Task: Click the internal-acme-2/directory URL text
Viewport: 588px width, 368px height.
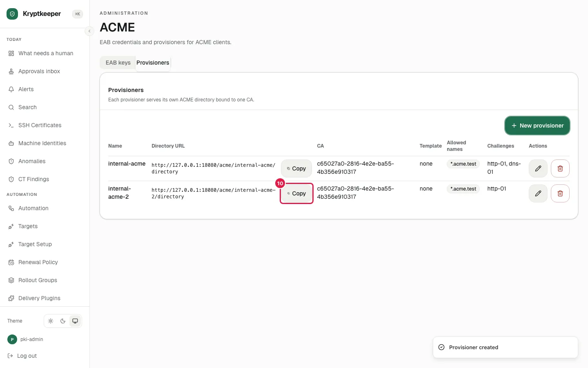Action: point(214,193)
